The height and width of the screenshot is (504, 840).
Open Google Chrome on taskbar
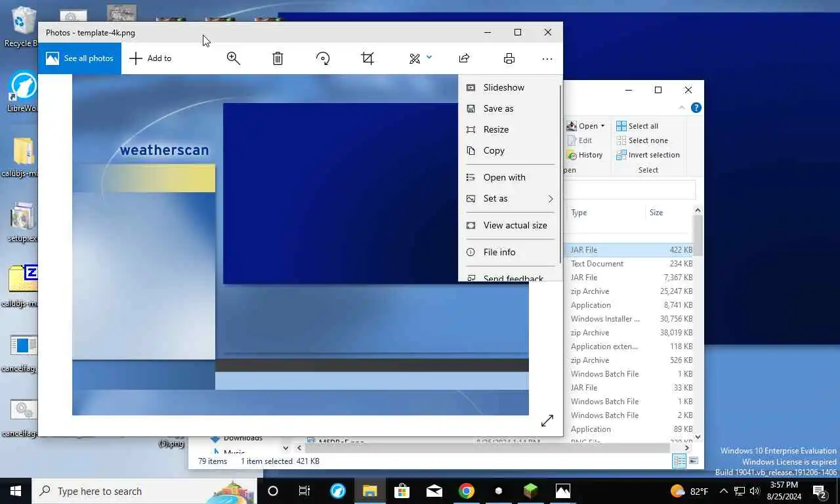pyautogui.click(x=467, y=491)
